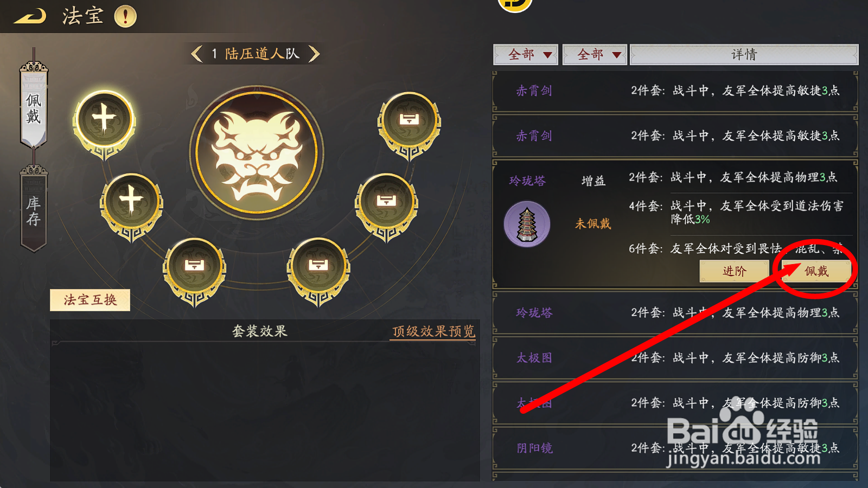This screenshot has width=868, height=488.
Task: Click the 佩戴 equip button
Action: [816, 271]
